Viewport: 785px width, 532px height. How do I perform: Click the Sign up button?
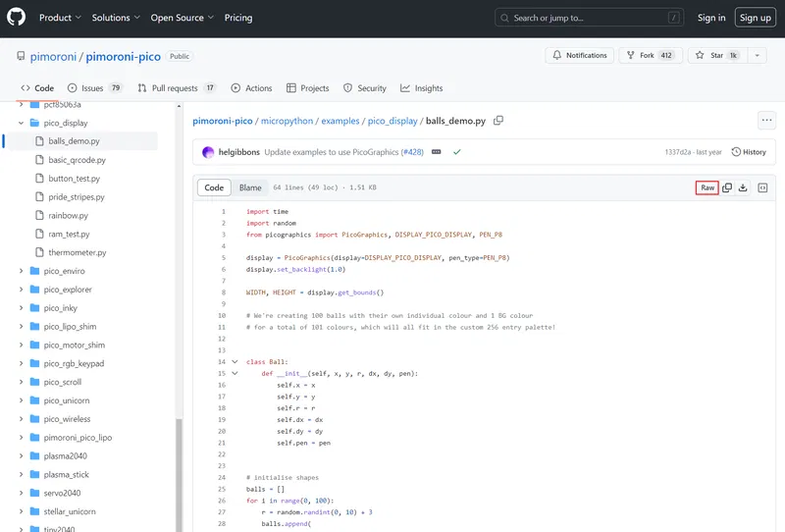[755, 18]
